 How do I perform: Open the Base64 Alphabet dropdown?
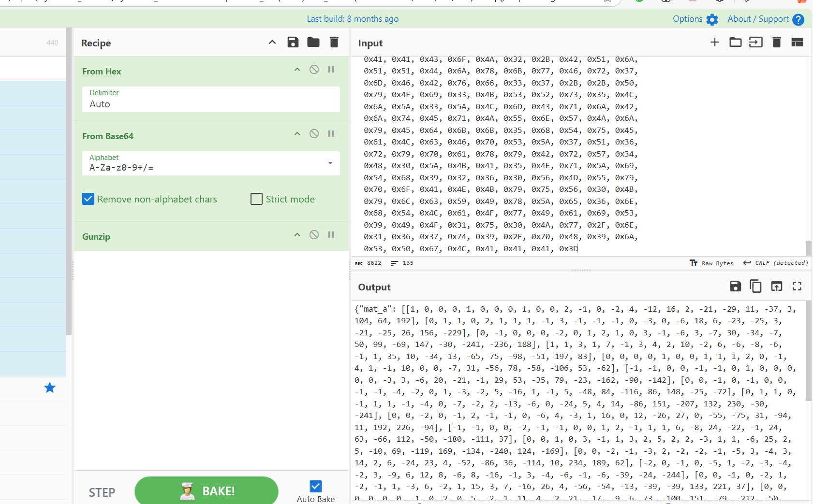coord(330,163)
